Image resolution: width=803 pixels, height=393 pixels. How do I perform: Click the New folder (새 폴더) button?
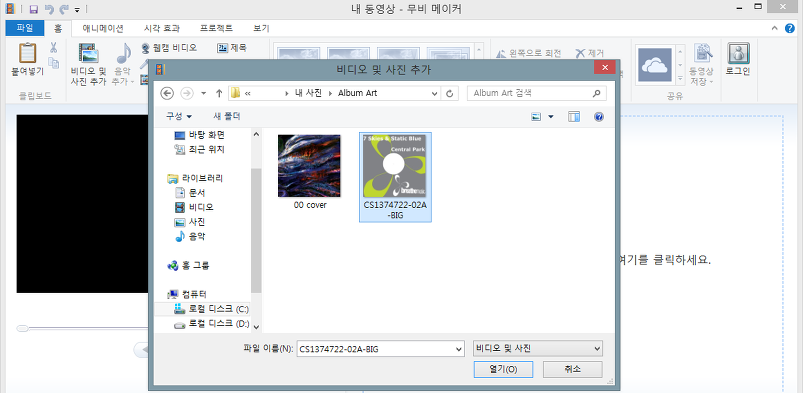226,116
